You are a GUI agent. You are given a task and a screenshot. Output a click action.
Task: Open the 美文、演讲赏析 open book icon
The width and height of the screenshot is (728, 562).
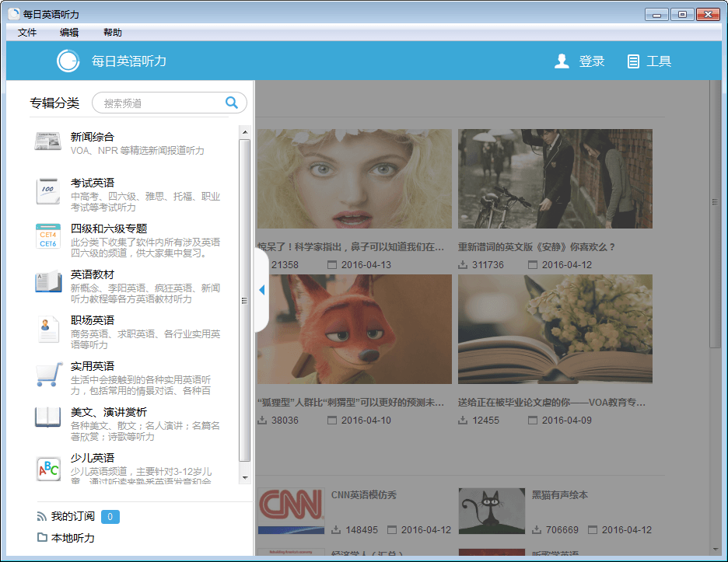tap(47, 417)
